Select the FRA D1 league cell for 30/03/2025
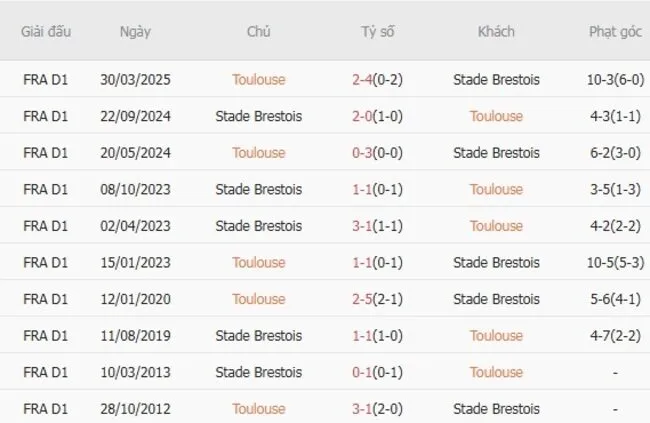The image size is (650, 423). click(46, 79)
